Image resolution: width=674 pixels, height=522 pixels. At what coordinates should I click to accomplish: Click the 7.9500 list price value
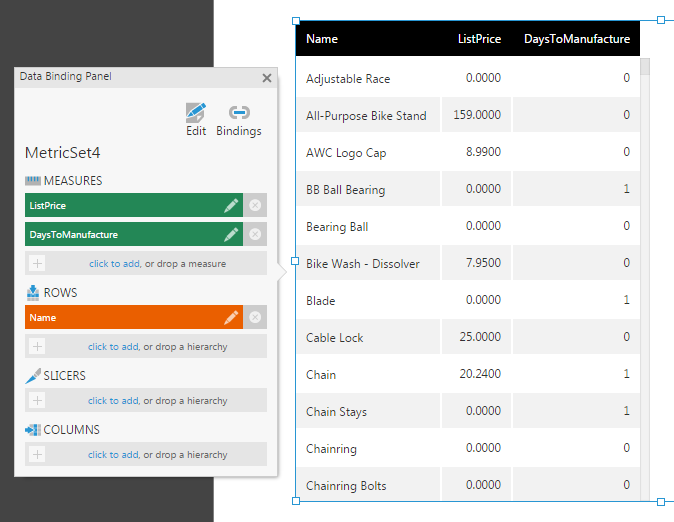tap(484, 263)
